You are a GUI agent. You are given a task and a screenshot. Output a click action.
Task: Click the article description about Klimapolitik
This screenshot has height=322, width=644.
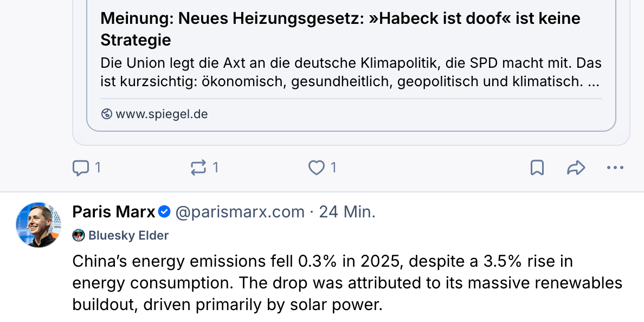(351, 73)
